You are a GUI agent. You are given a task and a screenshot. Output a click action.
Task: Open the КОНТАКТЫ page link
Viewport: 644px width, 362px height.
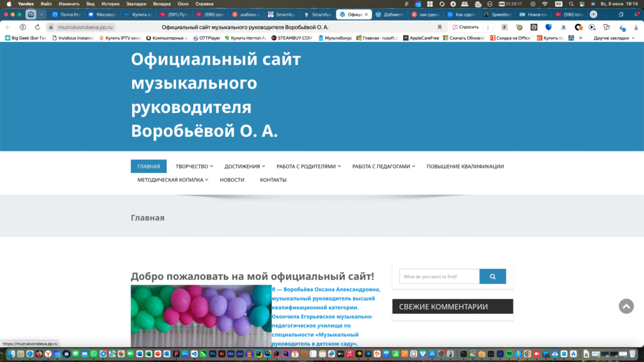point(273,180)
